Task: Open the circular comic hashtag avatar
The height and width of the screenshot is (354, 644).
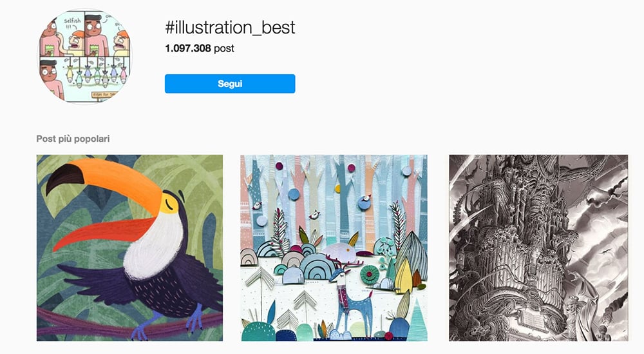Action: click(x=85, y=56)
